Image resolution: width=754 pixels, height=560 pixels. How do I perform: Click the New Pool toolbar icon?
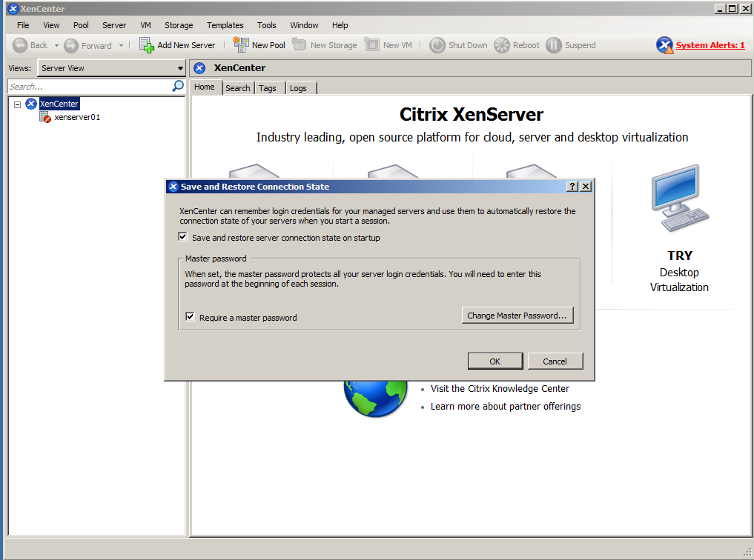point(241,45)
